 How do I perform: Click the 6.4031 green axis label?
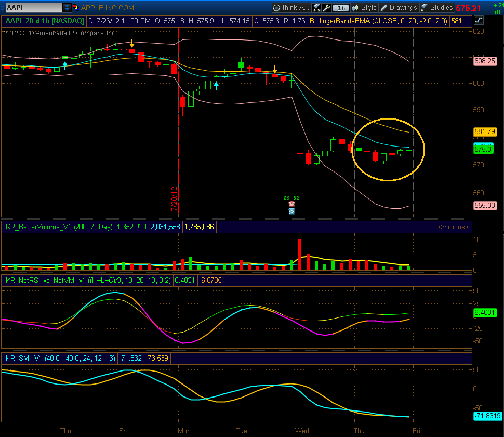coord(485,313)
